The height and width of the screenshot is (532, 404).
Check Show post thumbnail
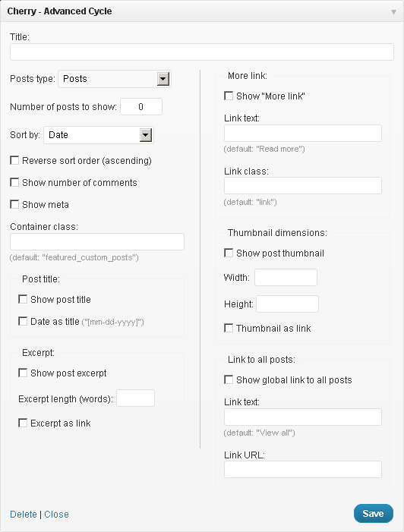[x=229, y=253]
